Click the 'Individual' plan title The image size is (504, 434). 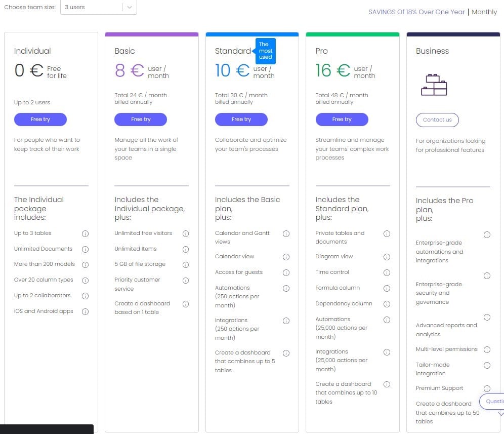point(32,51)
